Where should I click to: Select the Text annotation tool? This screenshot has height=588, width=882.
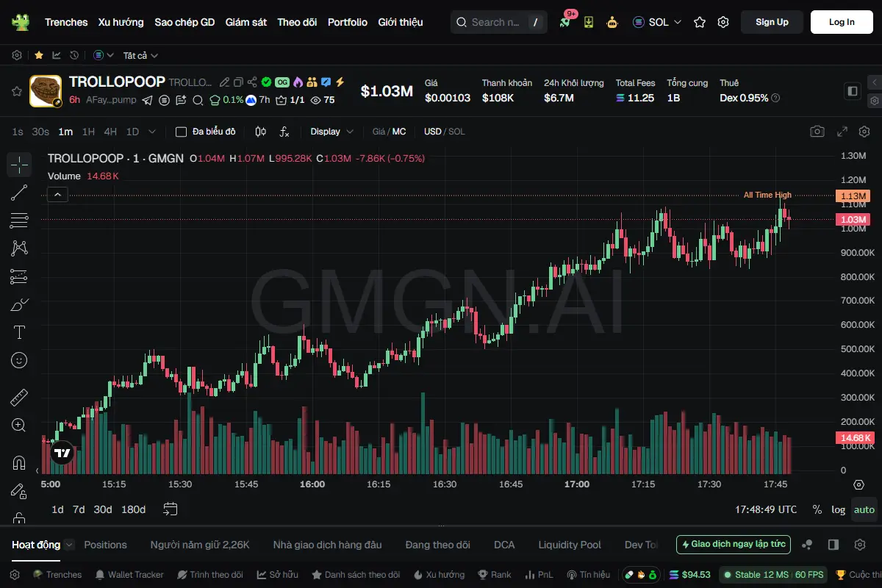click(x=19, y=332)
